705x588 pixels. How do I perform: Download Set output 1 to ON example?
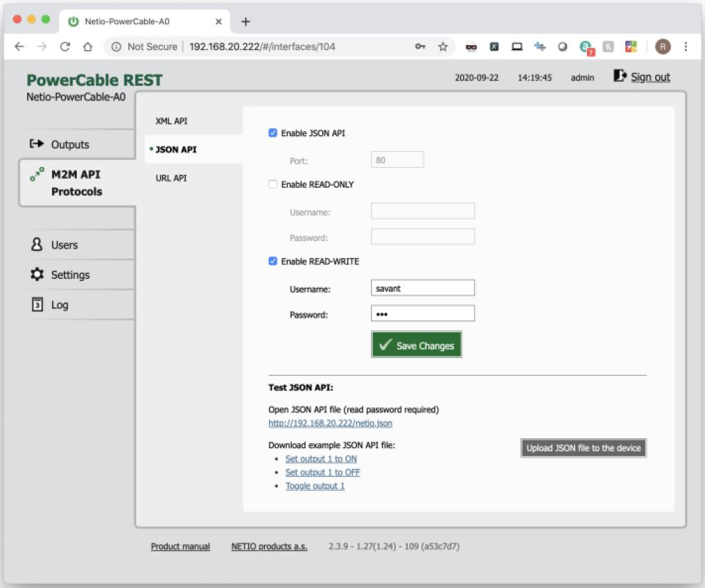point(321,459)
